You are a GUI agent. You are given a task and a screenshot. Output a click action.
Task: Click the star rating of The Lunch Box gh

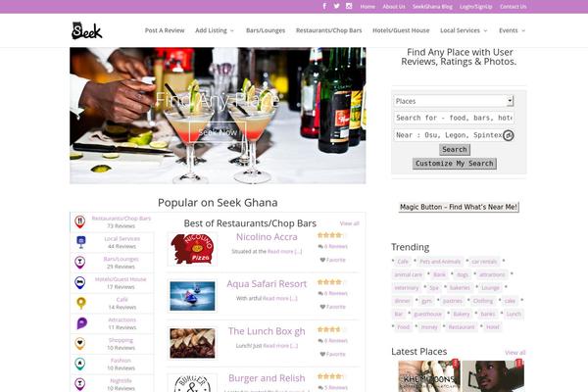click(330, 329)
